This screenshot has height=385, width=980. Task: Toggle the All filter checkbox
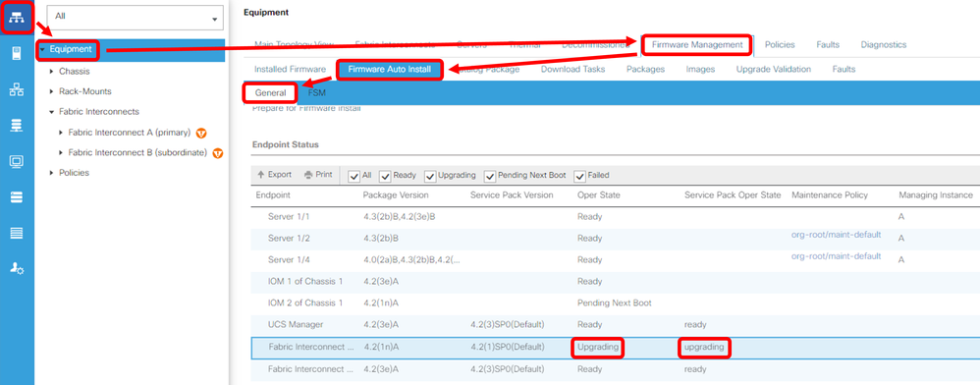(354, 176)
